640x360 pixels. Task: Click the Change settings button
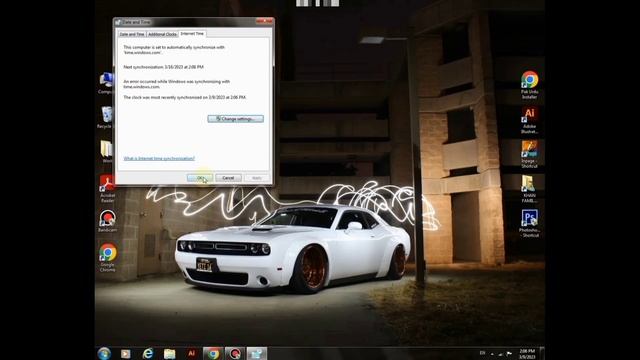[236, 119]
